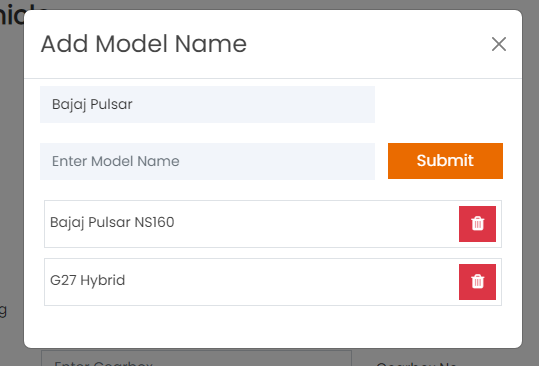Remove G27 Hybrid using its trash icon

coord(477,282)
